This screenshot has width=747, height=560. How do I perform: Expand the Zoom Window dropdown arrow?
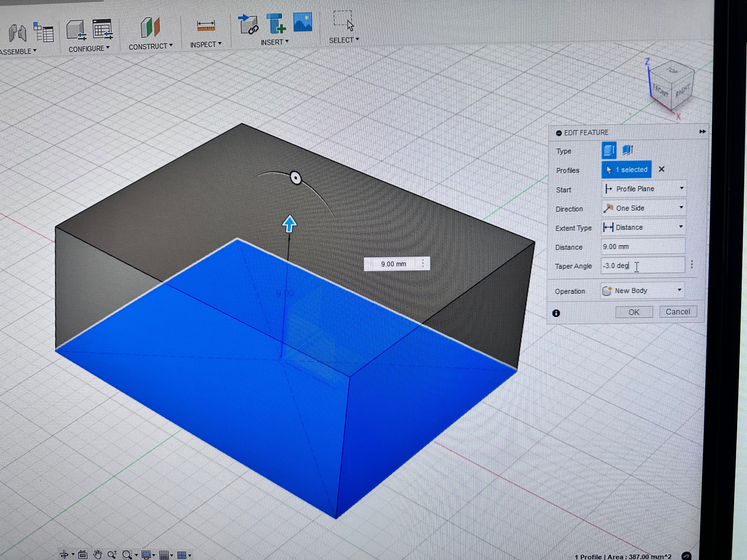(136, 555)
